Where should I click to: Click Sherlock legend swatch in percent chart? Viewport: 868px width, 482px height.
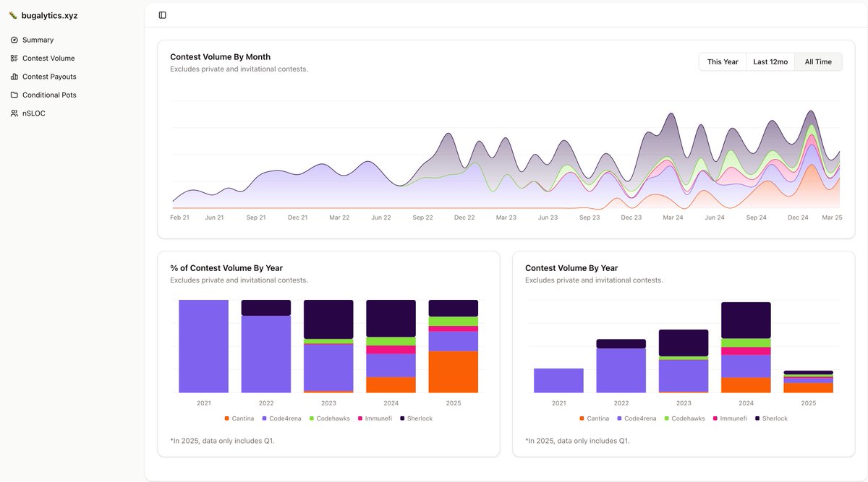click(402, 418)
